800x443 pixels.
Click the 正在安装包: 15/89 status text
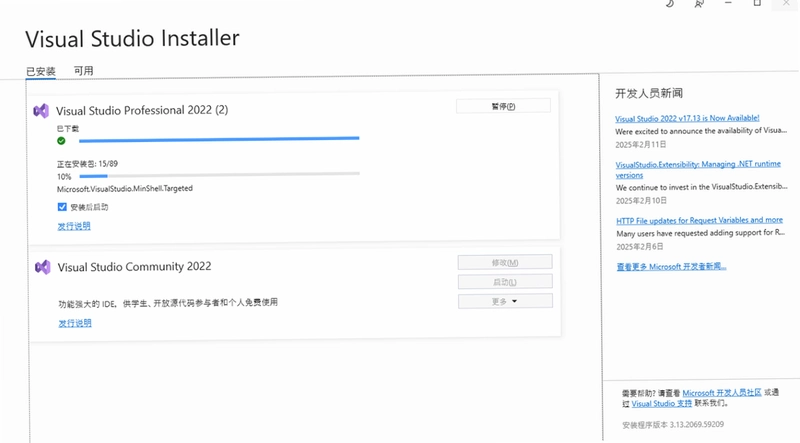click(87, 164)
